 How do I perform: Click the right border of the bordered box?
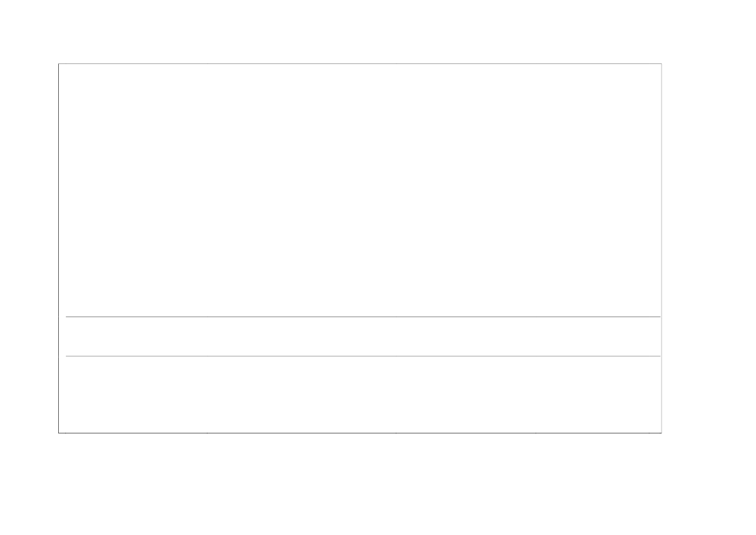tap(661, 248)
